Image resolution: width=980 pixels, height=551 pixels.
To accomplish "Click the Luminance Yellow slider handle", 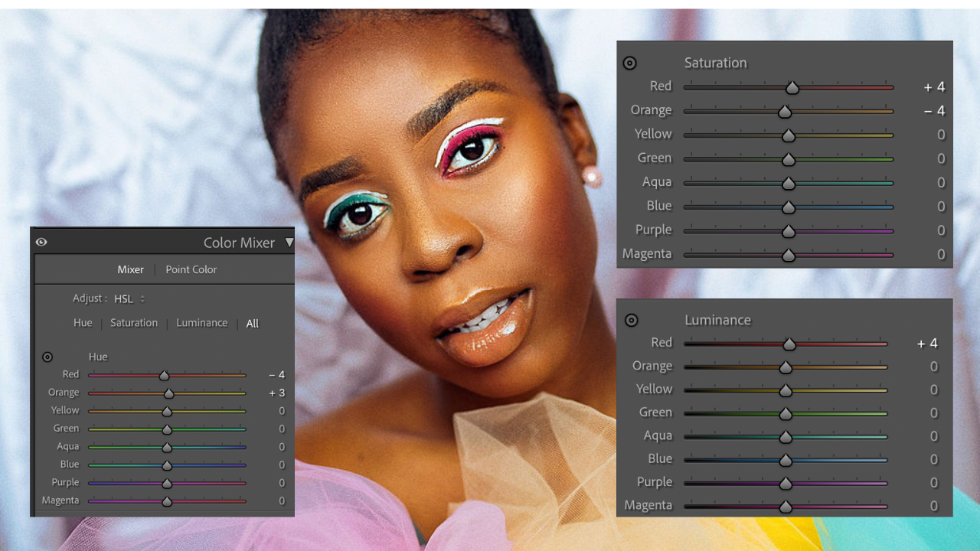I will 786,391.
